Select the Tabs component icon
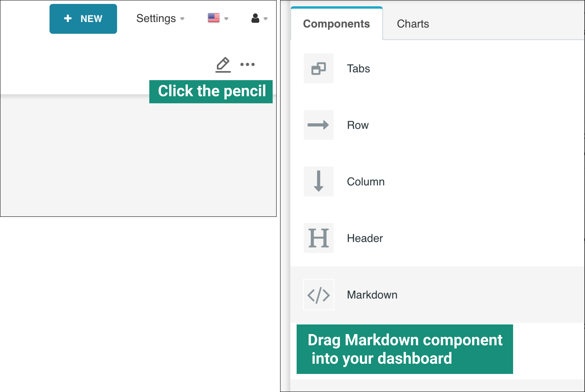 (x=318, y=68)
